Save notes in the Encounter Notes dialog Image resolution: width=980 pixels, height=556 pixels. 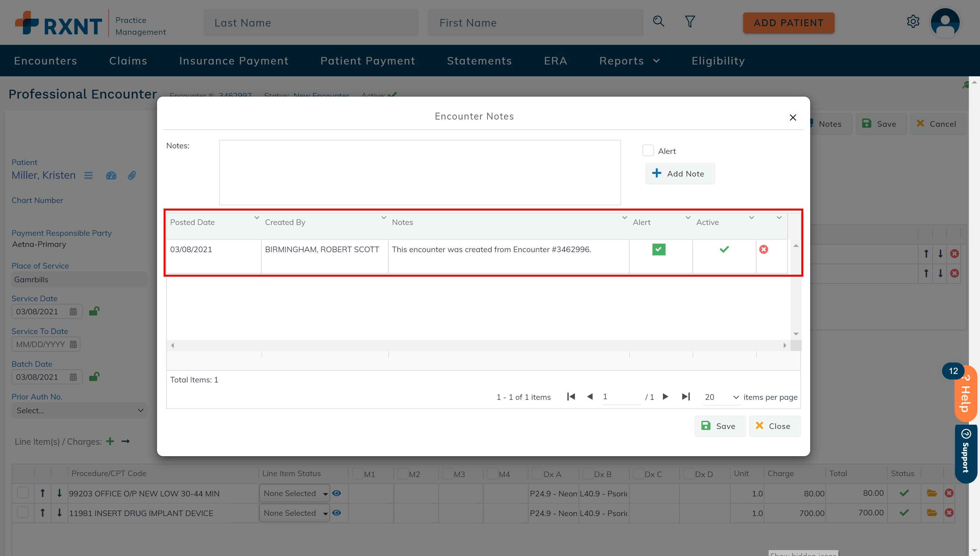[720, 426]
